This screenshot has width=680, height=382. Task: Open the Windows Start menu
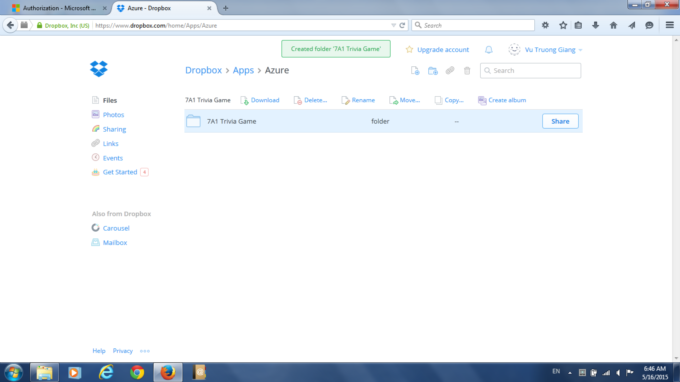pos(13,372)
